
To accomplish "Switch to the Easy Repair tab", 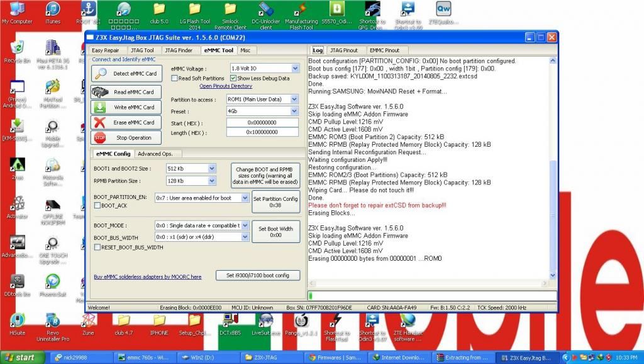I will tap(106, 50).
